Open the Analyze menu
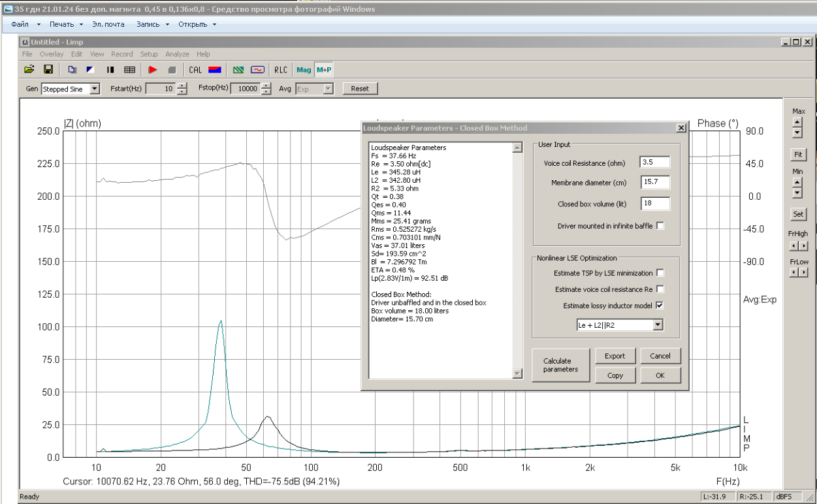The height and width of the screenshot is (504, 817). 177,54
